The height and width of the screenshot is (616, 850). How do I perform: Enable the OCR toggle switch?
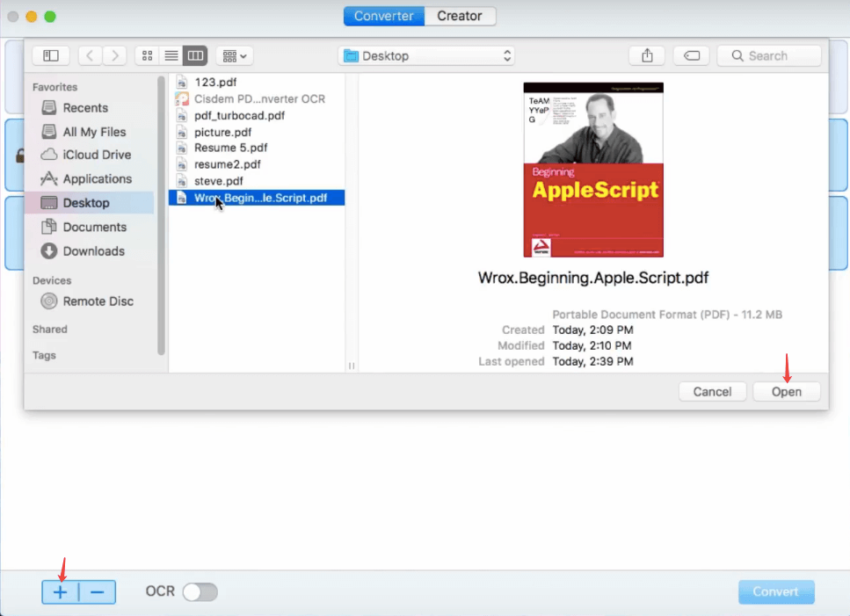coord(200,592)
